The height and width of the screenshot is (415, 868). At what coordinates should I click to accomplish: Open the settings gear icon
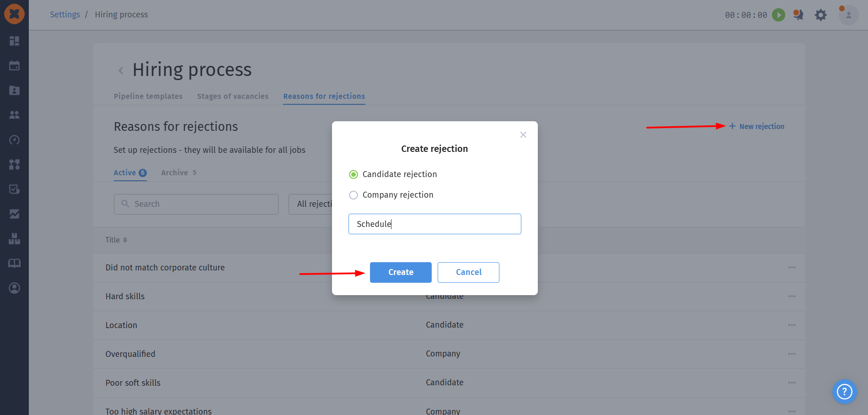[821, 15]
